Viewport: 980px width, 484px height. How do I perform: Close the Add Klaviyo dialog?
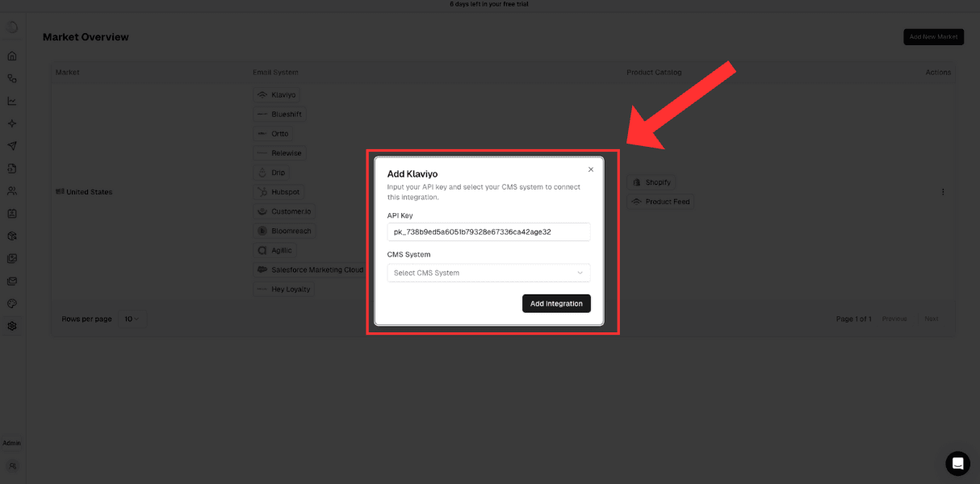click(x=591, y=169)
